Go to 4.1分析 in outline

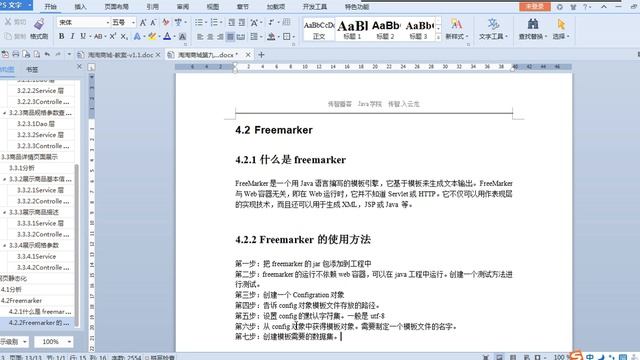[x=11, y=289]
